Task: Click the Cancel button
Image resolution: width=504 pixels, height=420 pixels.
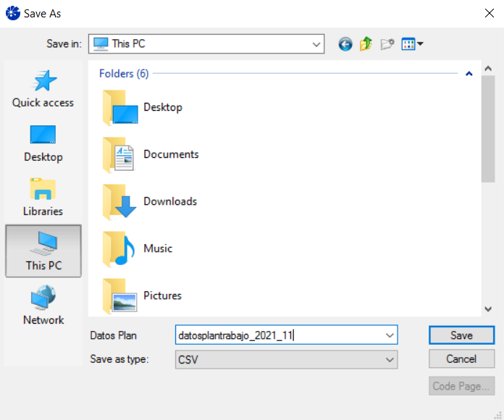Action: pyautogui.click(x=461, y=359)
